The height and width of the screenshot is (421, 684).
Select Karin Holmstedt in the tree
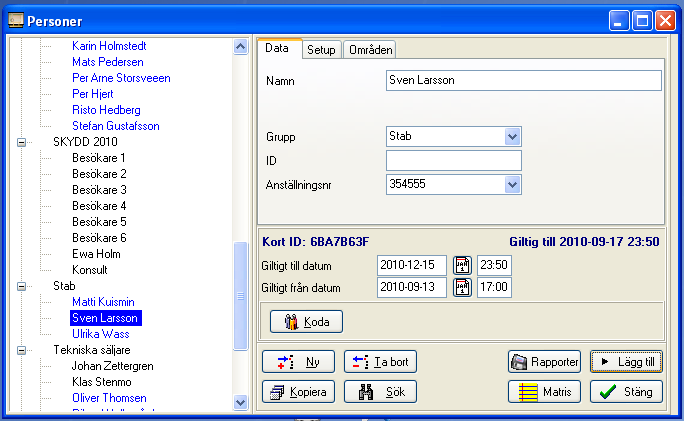point(109,46)
